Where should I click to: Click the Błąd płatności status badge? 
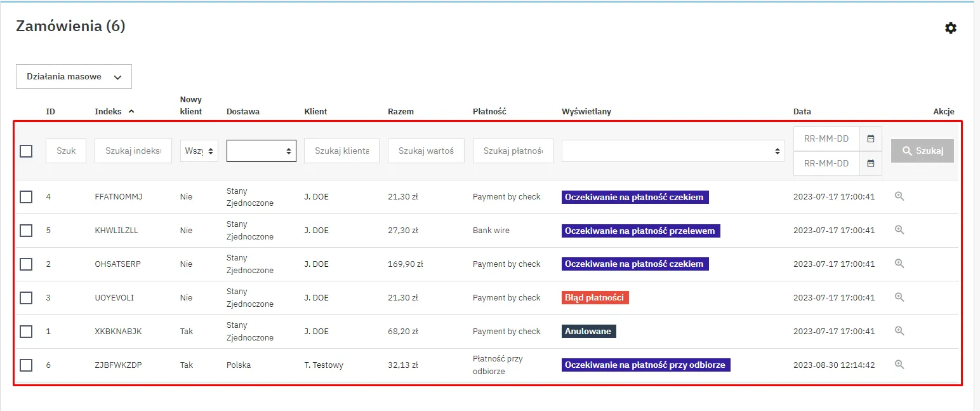595,297
